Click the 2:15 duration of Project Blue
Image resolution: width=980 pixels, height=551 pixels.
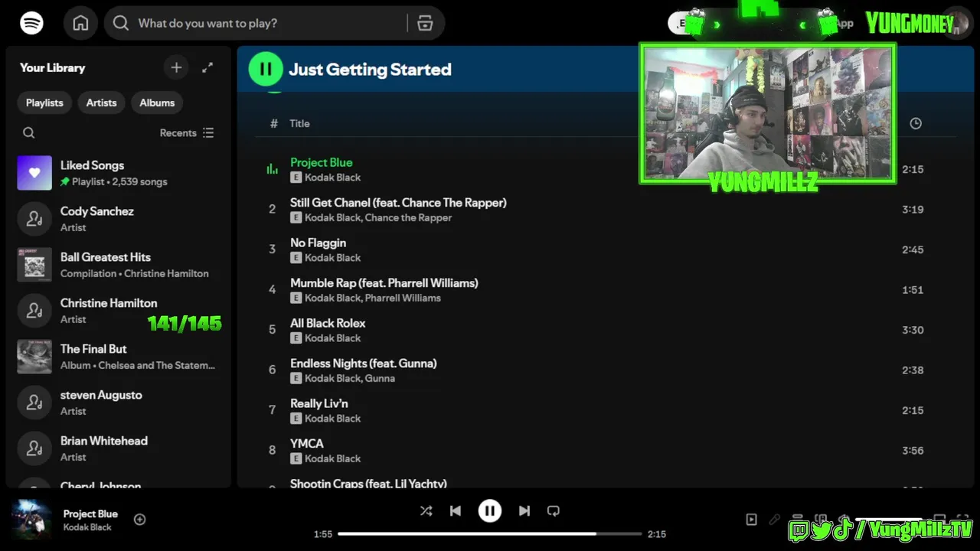tap(913, 169)
